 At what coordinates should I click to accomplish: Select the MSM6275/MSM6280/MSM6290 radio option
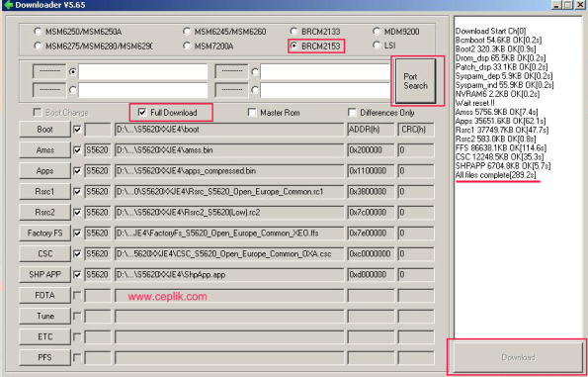[38, 46]
